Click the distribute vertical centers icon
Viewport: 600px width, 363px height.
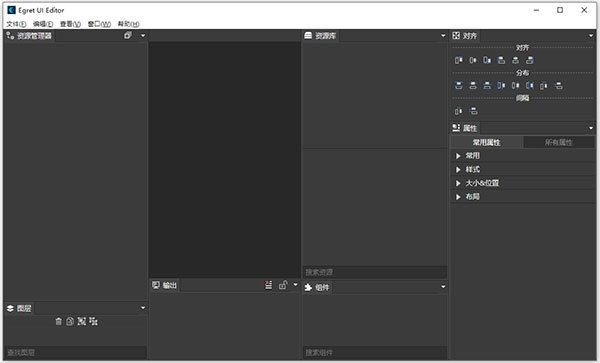click(x=473, y=85)
